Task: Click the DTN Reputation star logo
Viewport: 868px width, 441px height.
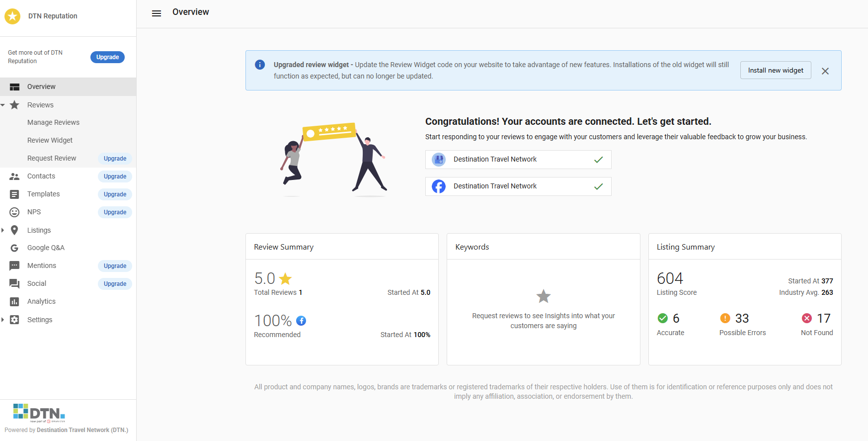Action: [x=12, y=16]
